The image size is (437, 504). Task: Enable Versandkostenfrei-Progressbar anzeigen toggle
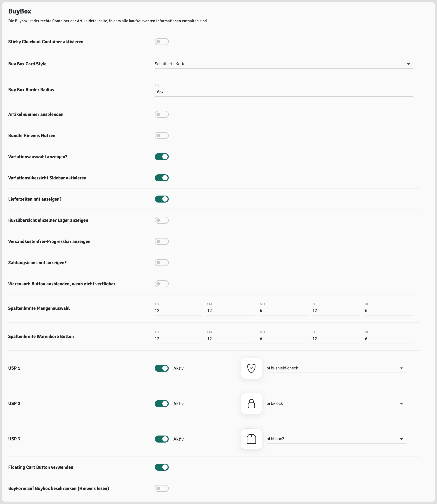(161, 241)
